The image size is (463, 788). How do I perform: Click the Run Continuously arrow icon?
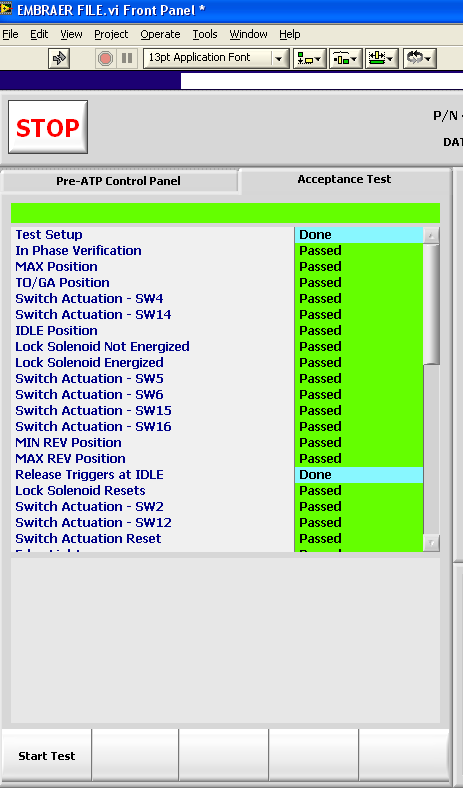pyautogui.click(x=59, y=58)
